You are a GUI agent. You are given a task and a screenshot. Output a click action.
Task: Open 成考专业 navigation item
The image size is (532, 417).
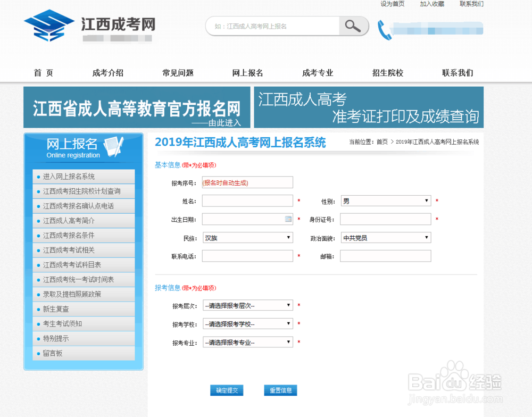coord(318,73)
